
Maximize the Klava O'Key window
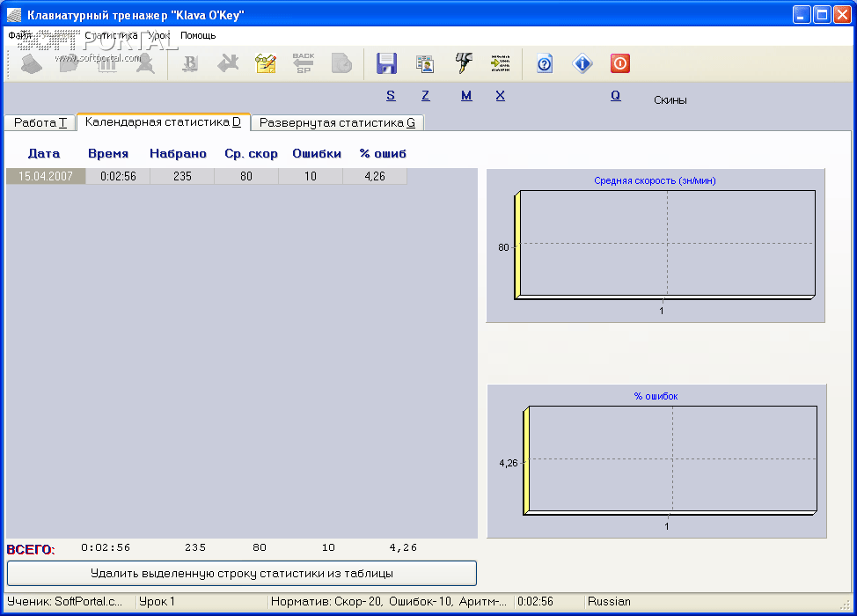click(x=822, y=15)
